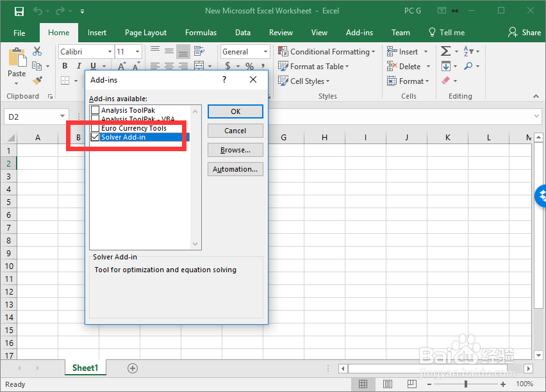Open Cell Styles gallery

pyautogui.click(x=304, y=81)
